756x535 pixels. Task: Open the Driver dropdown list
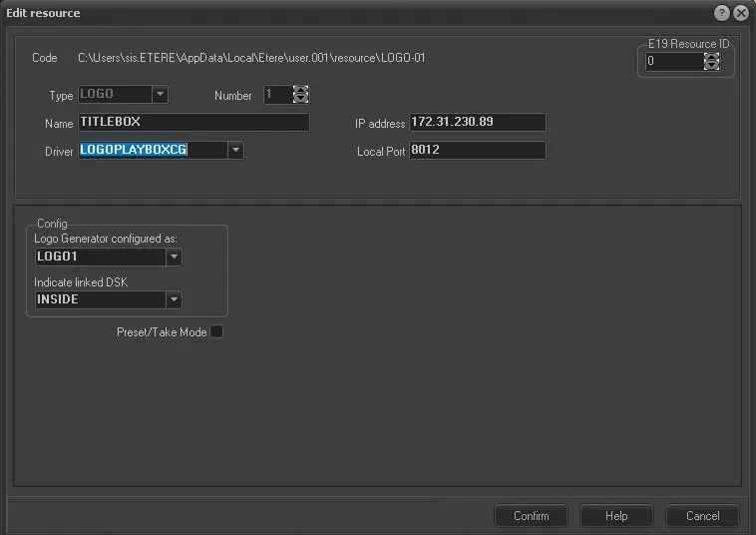point(235,151)
